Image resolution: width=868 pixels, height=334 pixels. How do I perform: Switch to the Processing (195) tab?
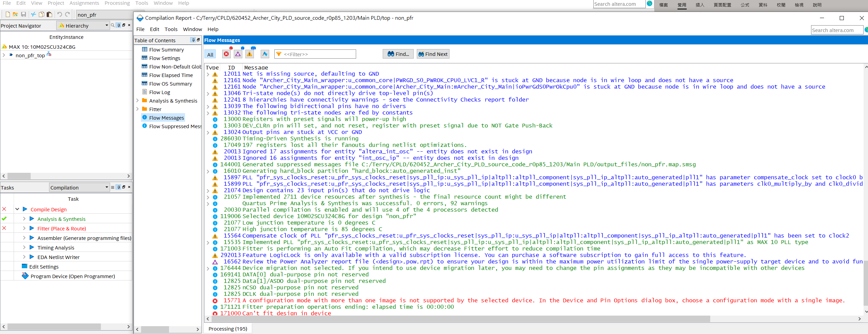click(228, 328)
